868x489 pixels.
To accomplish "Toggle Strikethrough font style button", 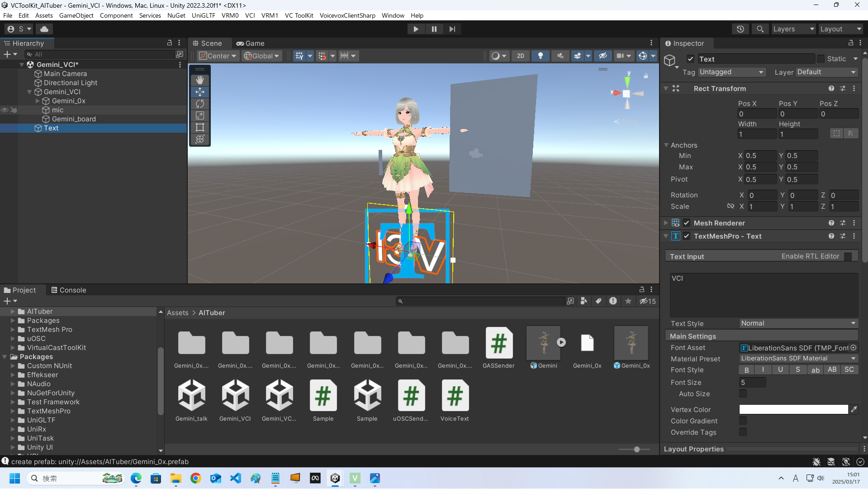I will (x=797, y=370).
